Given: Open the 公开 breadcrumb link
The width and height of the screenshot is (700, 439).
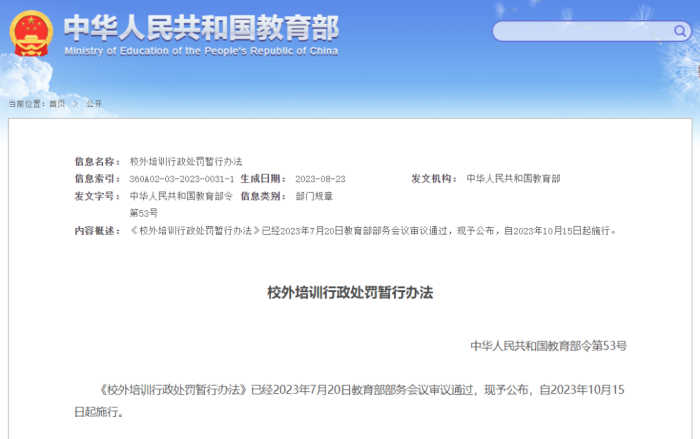Looking at the screenshot, I should click(x=94, y=104).
